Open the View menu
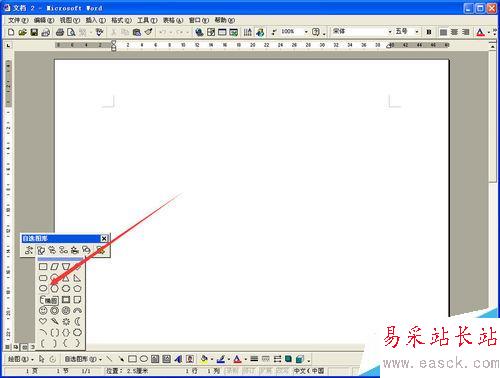The height and width of the screenshot is (378, 500). click(70, 20)
